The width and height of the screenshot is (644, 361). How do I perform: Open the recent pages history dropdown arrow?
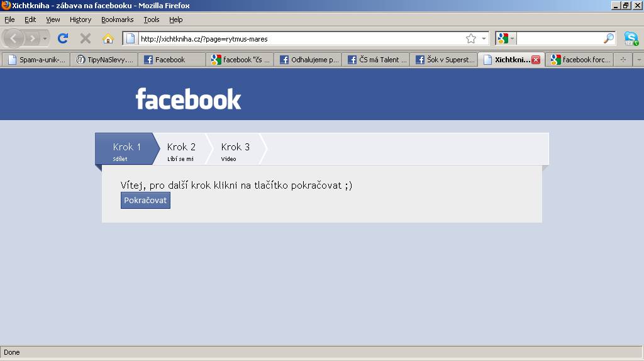click(x=45, y=38)
